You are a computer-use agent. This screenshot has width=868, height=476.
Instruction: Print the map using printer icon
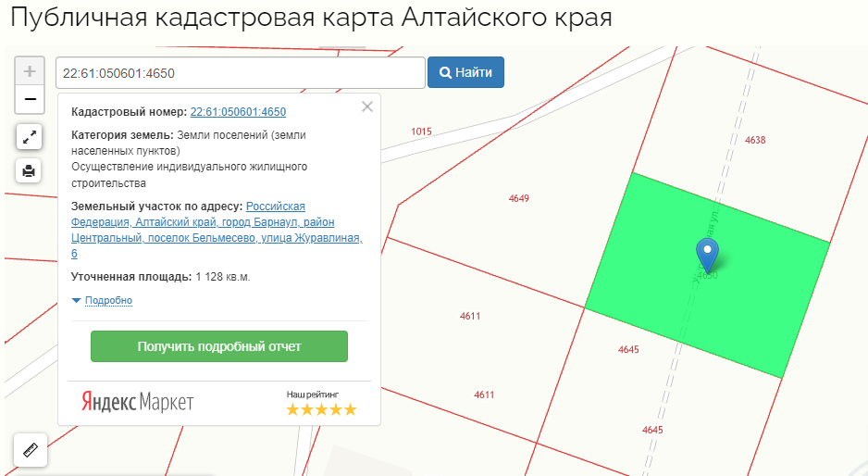coord(29,170)
